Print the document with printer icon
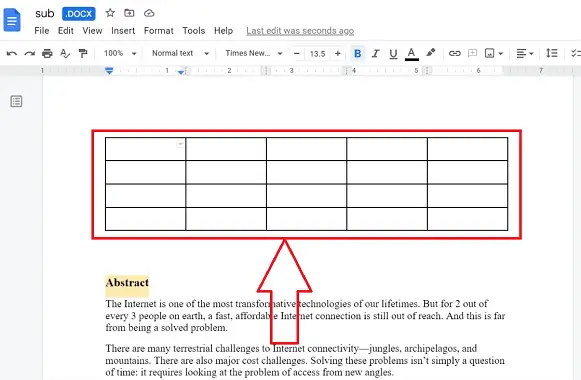581x380 pixels. click(x=47, y=54)
